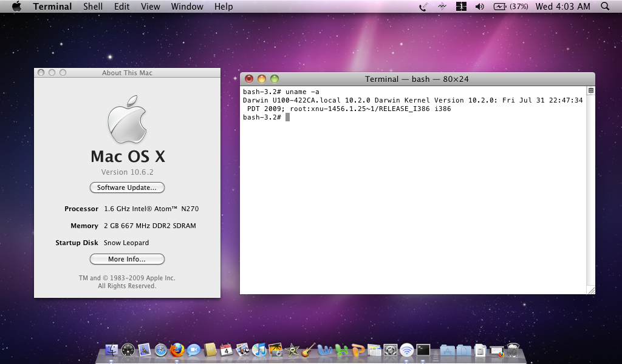Click More Info... in About This Mac

pyautogui.click(x=127, y=259)
